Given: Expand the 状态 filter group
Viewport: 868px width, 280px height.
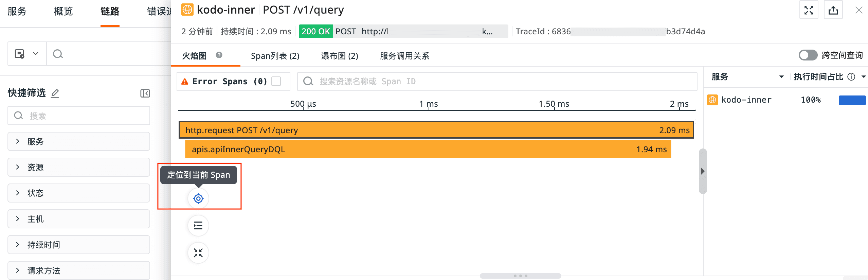Looking at the screenshot, I should 79,193.
